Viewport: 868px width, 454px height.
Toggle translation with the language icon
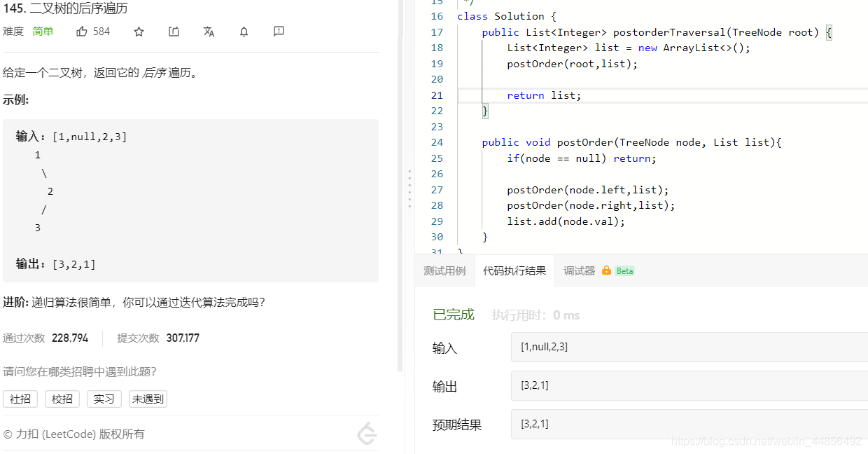pos(209,32)
